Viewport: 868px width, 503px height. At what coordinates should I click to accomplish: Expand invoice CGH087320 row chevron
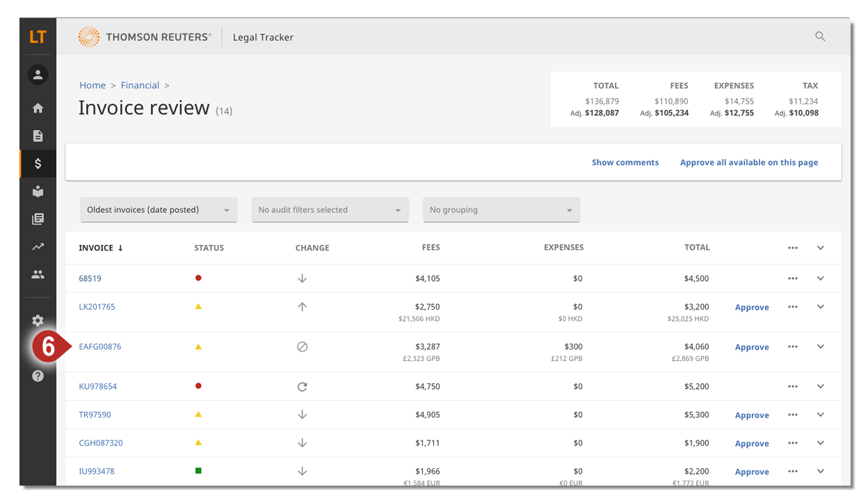click(x=821, y=443)
